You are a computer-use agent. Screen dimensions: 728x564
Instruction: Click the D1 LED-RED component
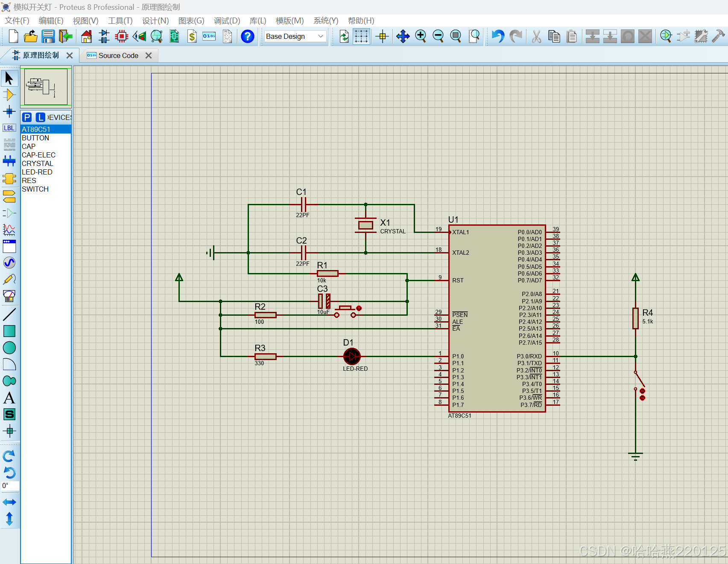[352, 356]
